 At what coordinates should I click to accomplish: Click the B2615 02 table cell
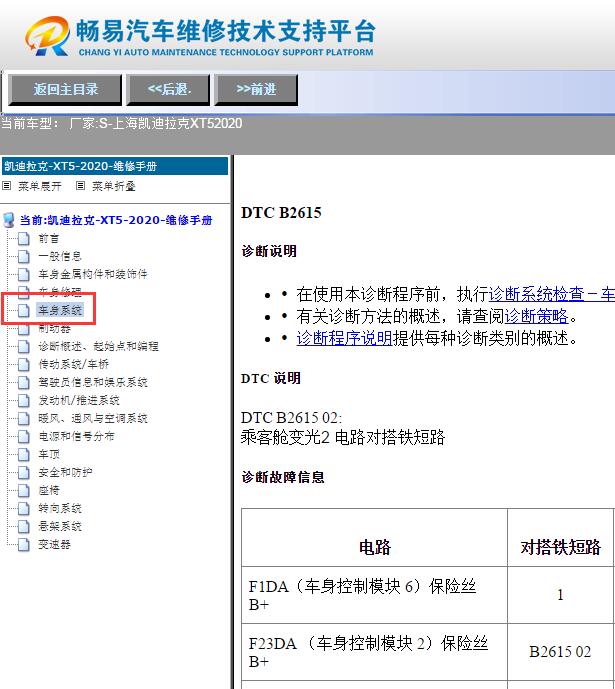(560, 652)
